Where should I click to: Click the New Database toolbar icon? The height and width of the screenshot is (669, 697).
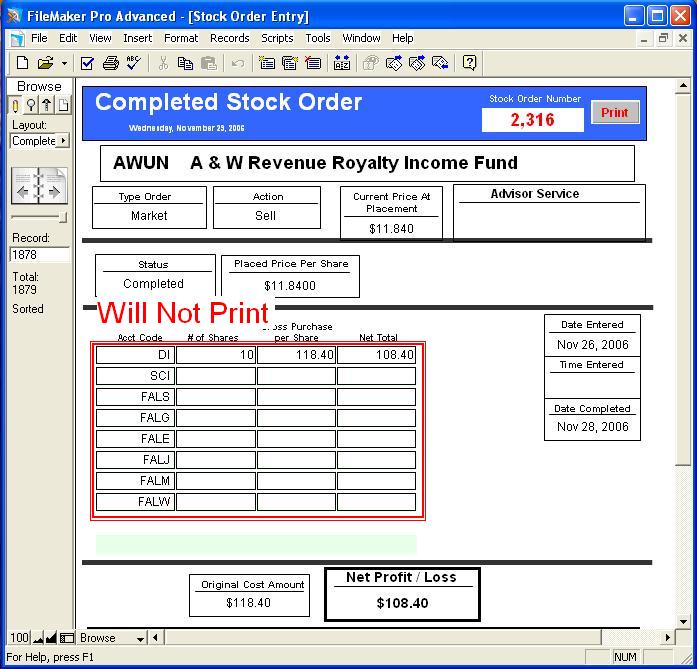tap(22, 63)
